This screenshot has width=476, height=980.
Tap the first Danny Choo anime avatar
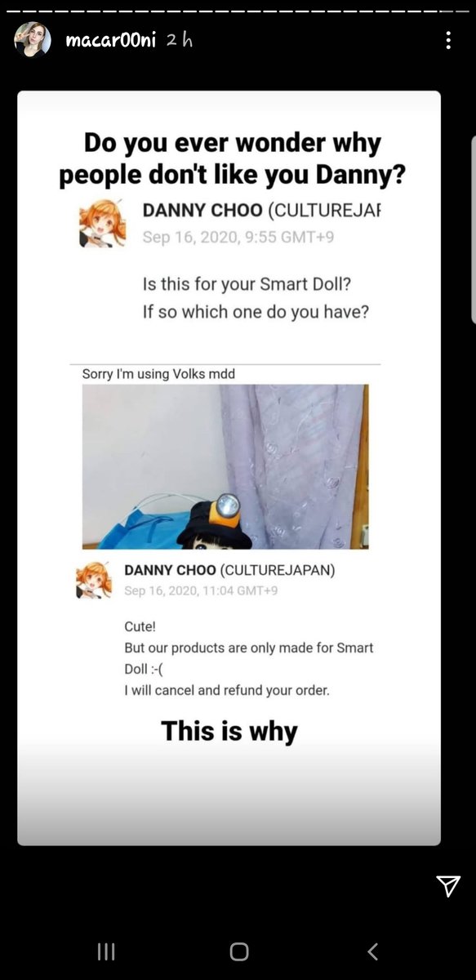click(x=103, y=222)
